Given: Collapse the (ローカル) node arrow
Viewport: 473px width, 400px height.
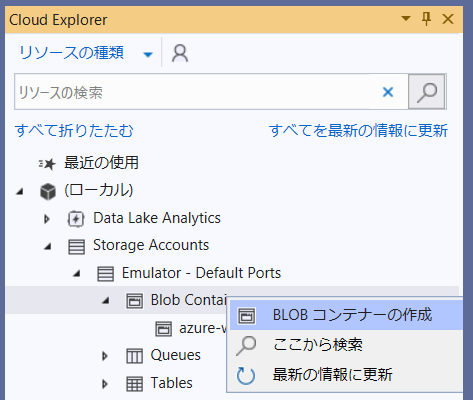Looking at the screenshot, I should tap(20, 191).
